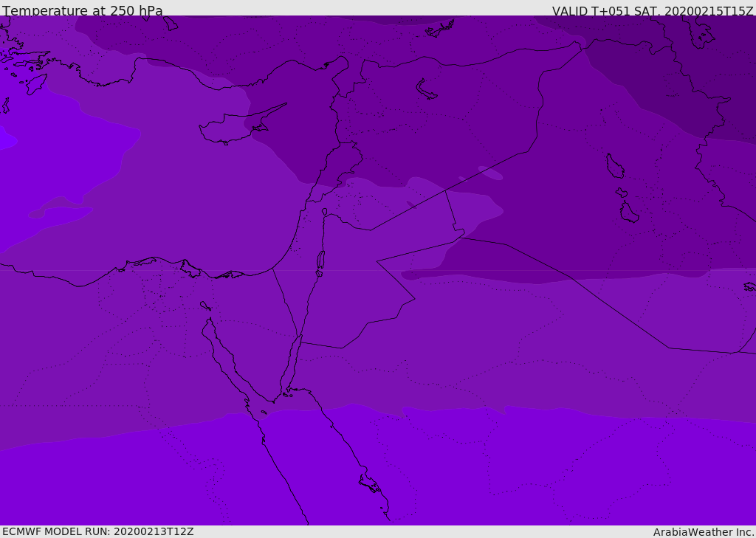Image resolution: width=756 pixels, height=538 pixels.
Task: Click the Dead Sea outline
Action: (320, 261)
